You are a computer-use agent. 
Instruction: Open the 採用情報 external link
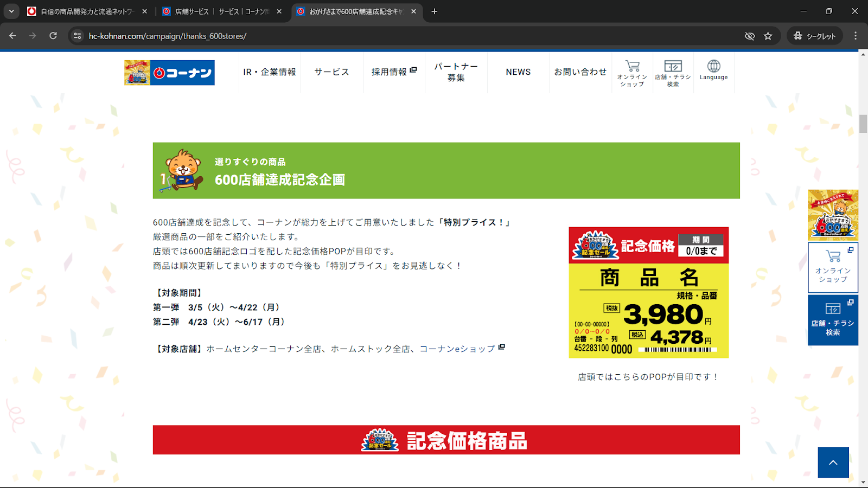point(394,72)
